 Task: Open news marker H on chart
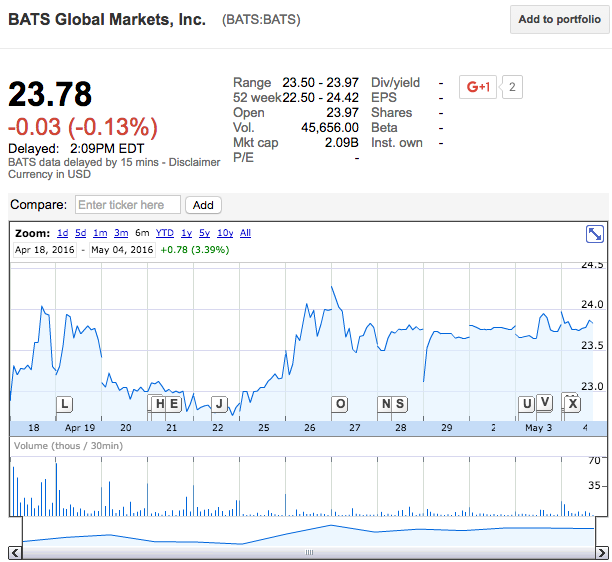coord(159,404)
